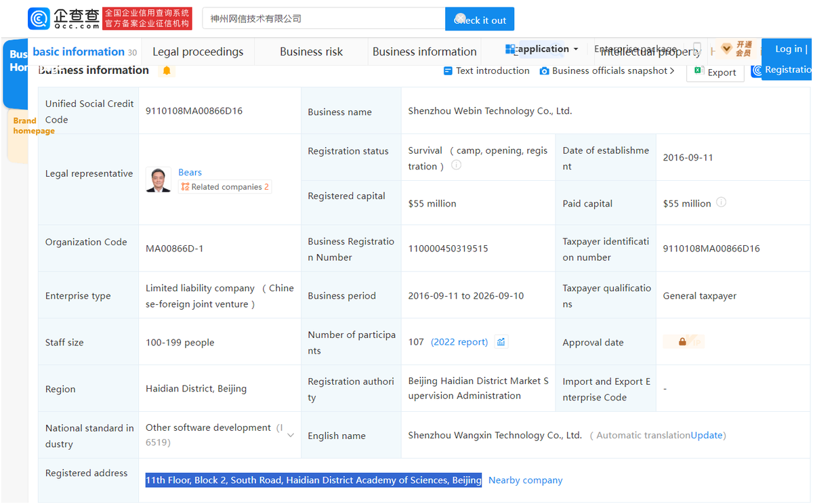The image size is (813, 504).
Task: Click Business officials snapshot camera icon
Action: coord(544,71)
